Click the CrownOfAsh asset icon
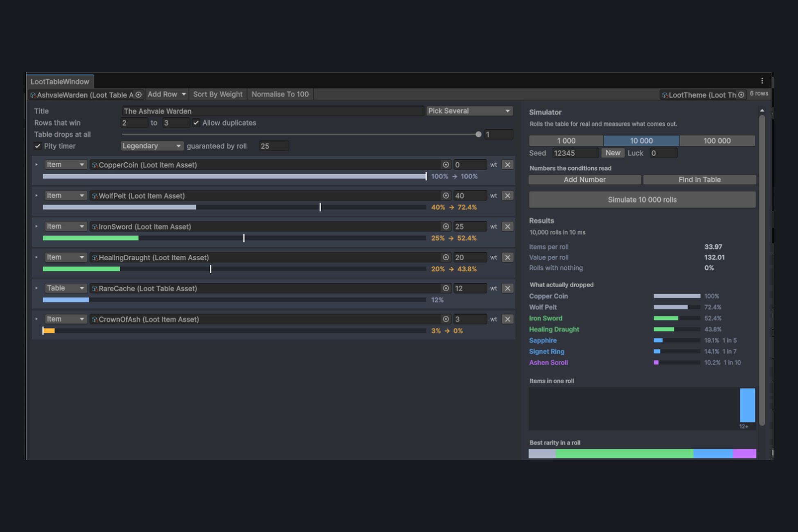Screen dimensions: 798x532 [95, 320]
